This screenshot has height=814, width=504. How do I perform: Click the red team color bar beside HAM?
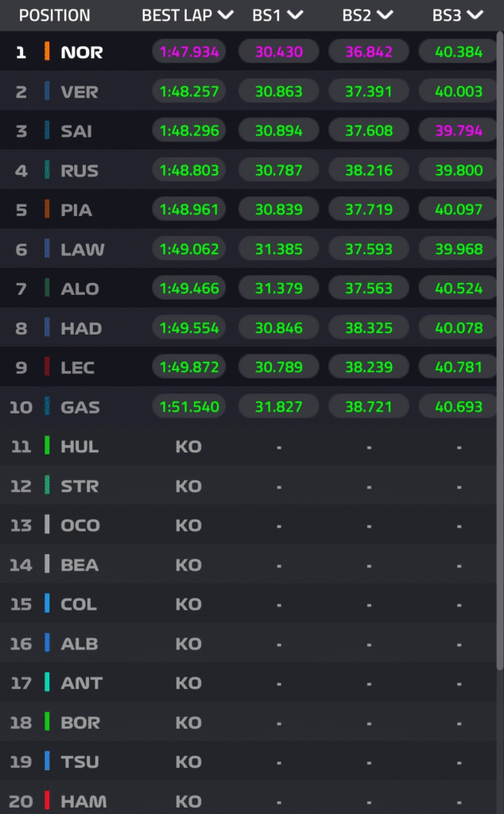coord(48,800)
